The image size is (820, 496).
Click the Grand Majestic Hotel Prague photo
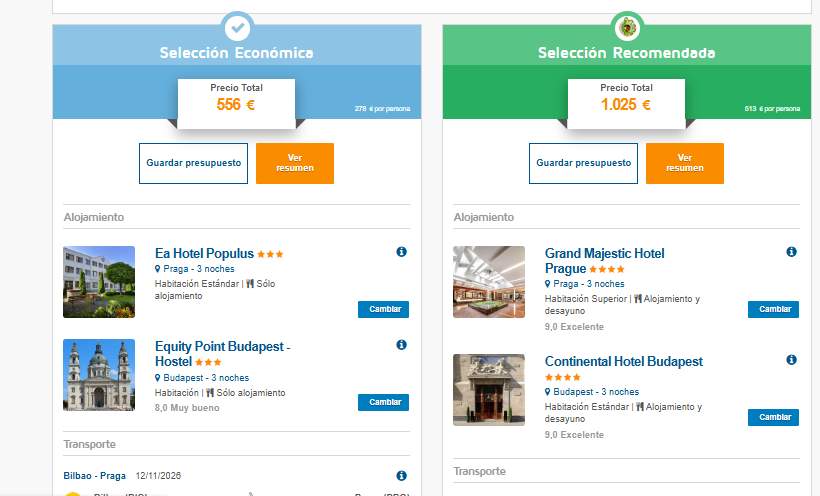(489, 282)
